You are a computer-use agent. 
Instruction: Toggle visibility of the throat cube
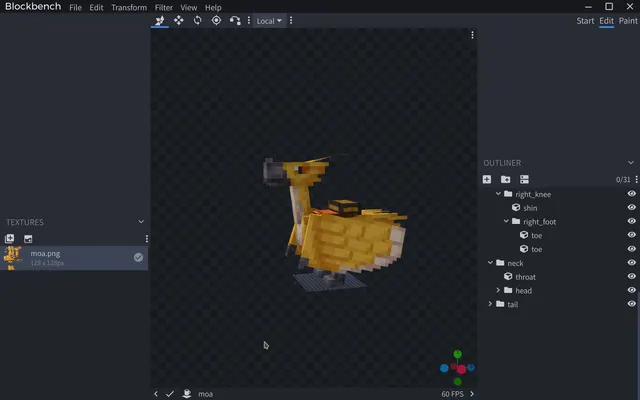click(631, 276)
